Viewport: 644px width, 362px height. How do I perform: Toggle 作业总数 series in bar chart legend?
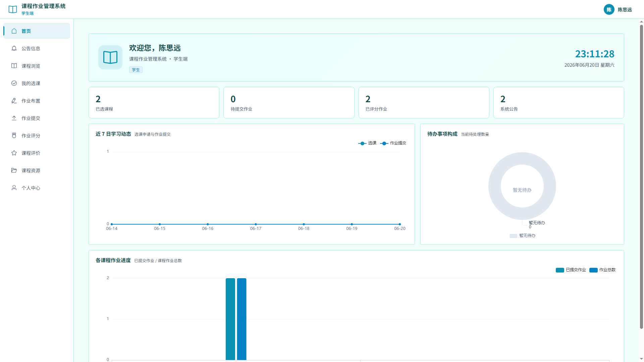[x=602, y=270]
